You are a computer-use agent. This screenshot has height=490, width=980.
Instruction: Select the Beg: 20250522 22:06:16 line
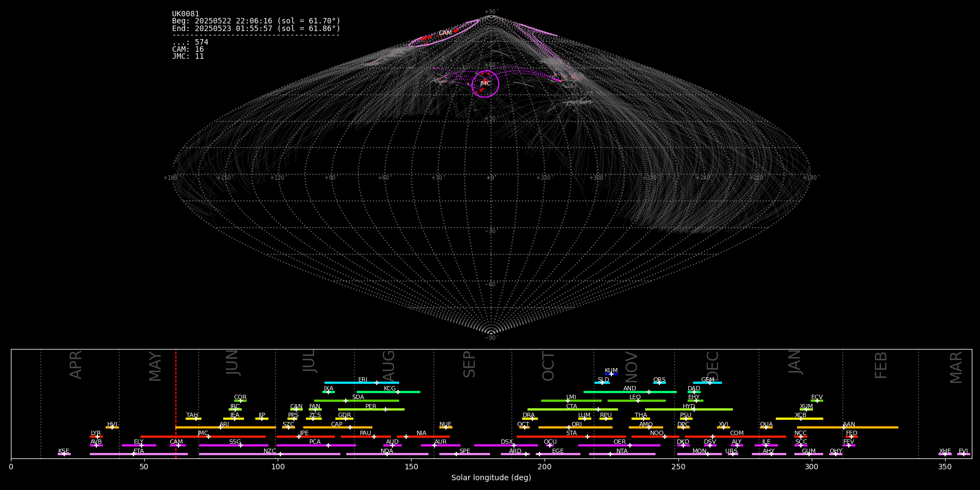coord(256,21)
